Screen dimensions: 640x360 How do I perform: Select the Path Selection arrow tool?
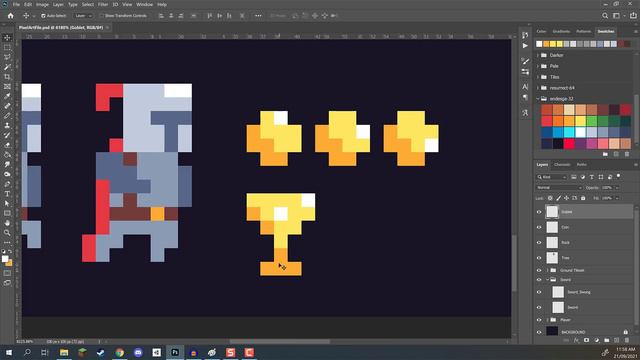7,203
